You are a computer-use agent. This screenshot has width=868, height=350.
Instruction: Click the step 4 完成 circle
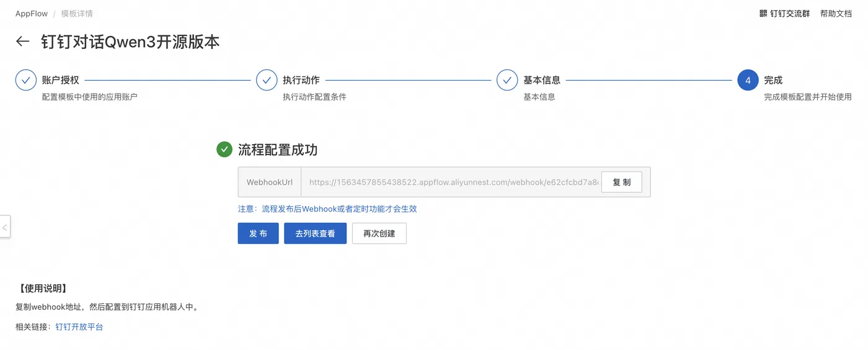pos(748,80)
